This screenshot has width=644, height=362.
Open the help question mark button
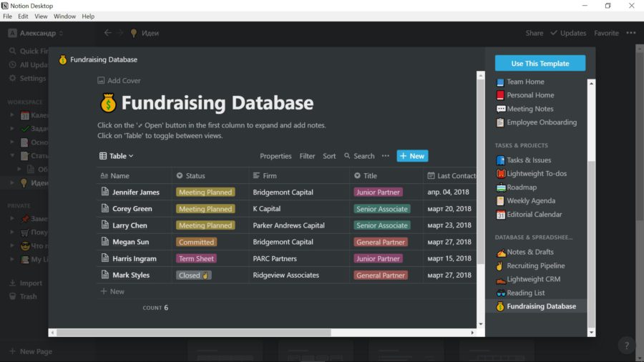(x=626, y=346)
